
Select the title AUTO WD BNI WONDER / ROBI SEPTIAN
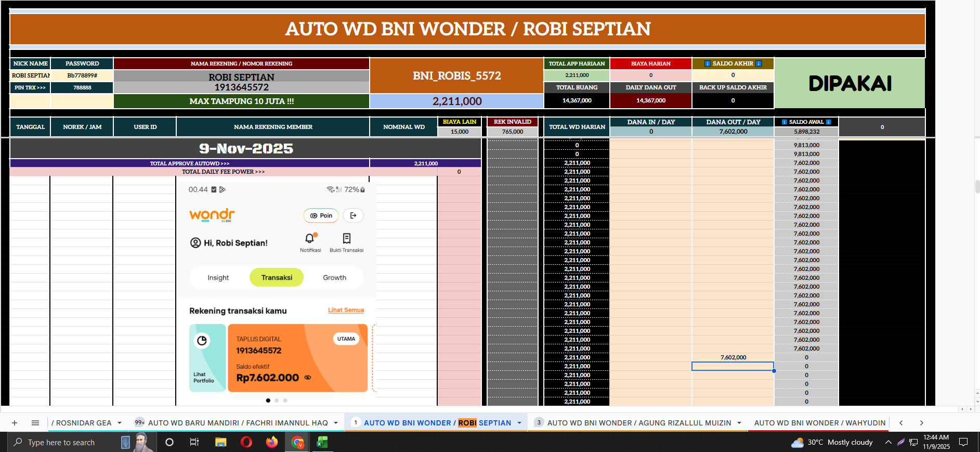(467, 29)
